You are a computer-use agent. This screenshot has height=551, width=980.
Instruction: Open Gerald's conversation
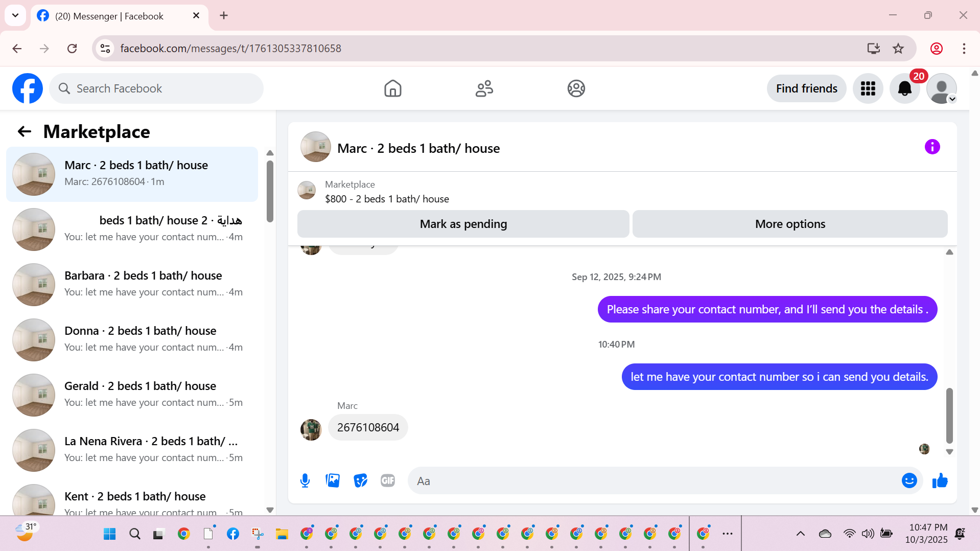132,395
